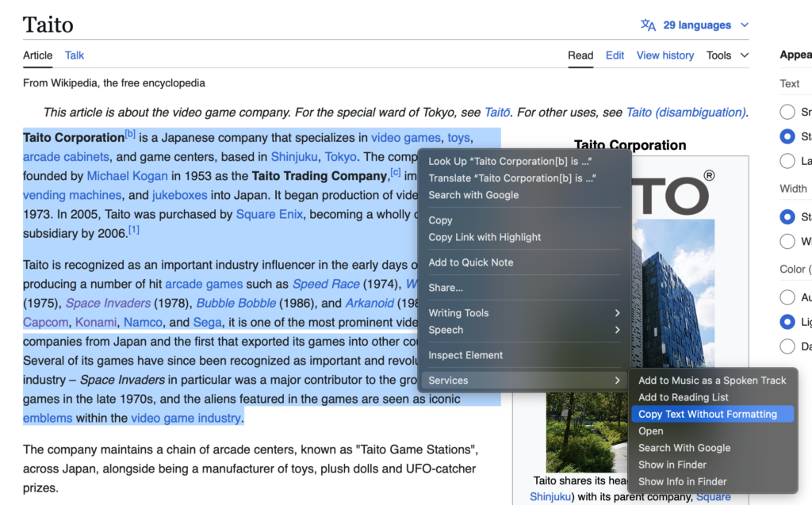The image size is (812, 505).
Task: Select the Standard text size option
Action: pyautogui.click(x=787, y=136)
